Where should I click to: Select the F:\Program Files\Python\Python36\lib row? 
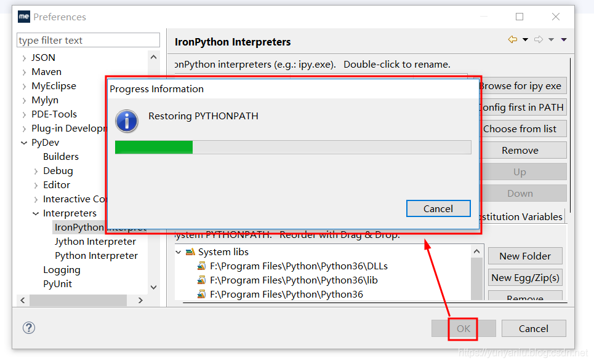click(x=294, y=280)
